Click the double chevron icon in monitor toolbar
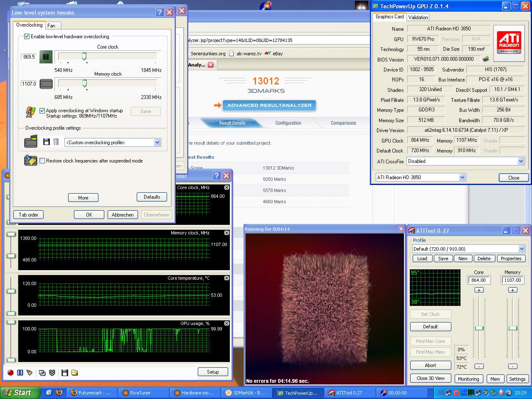 point(52,373)
